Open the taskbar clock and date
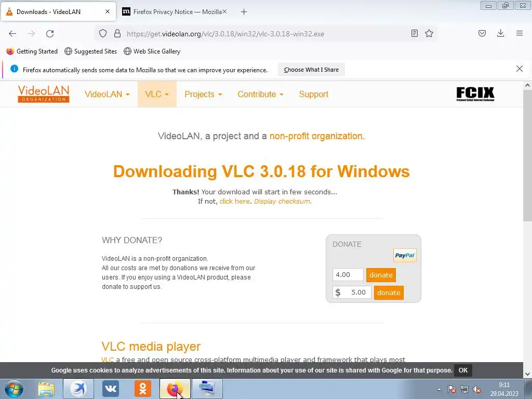532x399 pixels. click(x=504, y=389)
